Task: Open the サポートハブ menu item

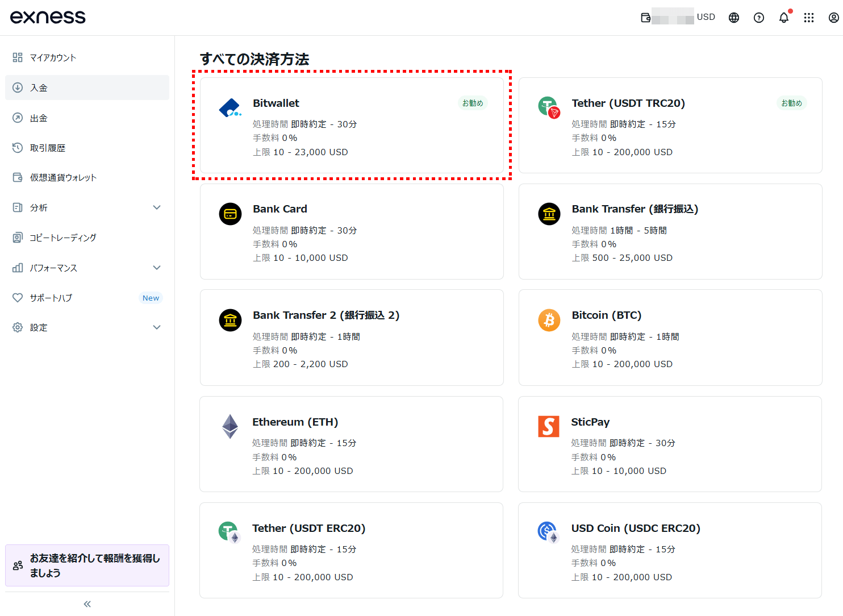Action: [87, 298]
